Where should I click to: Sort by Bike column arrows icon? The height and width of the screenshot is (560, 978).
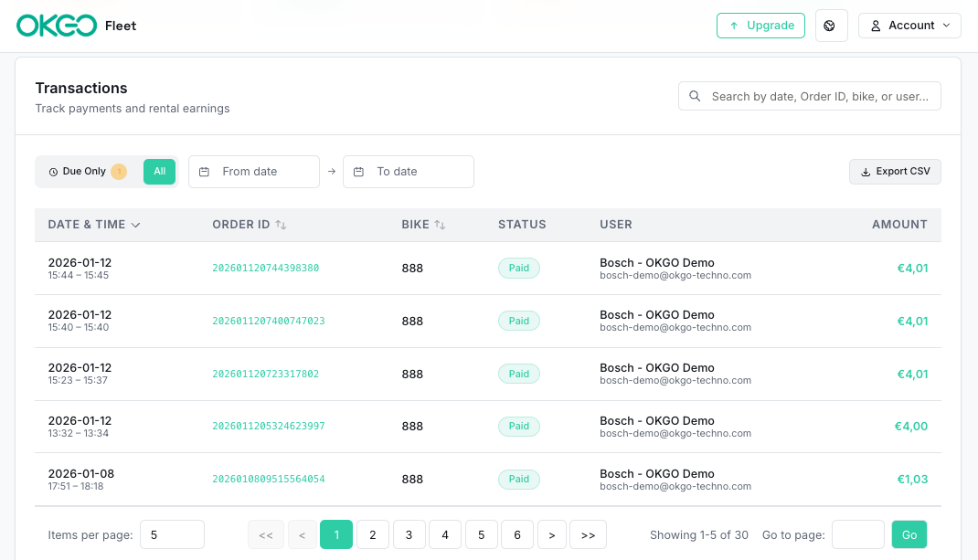tap(440, 225)
